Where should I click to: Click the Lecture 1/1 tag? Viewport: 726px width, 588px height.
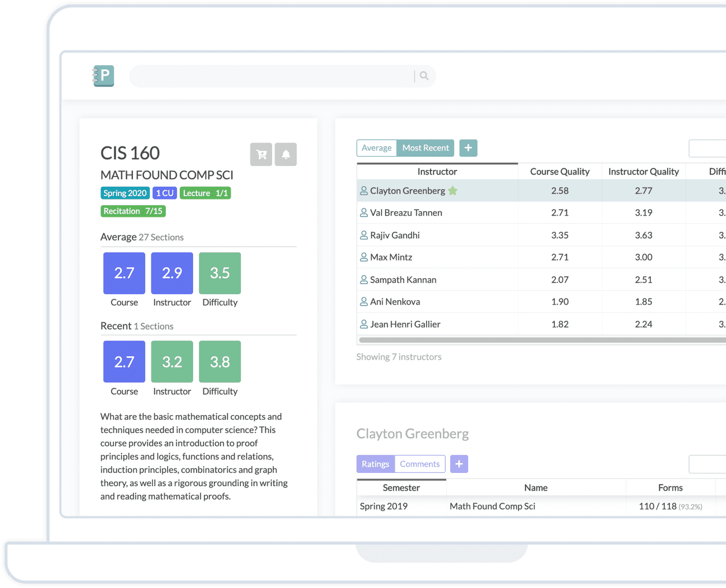205,193
